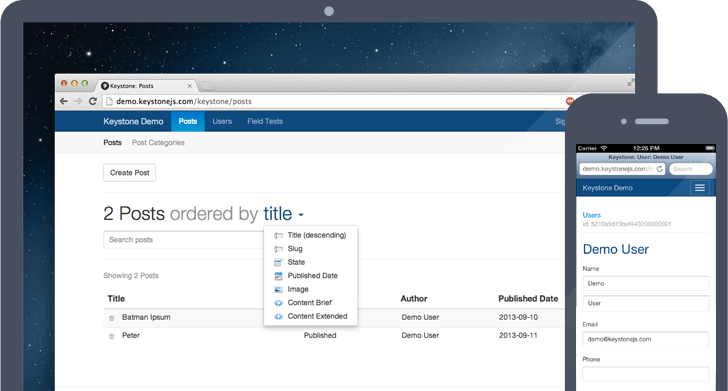Click the Create Post button
Viewport: 728px width, 391px height.
pyautogui.click(x=130, y=173)
